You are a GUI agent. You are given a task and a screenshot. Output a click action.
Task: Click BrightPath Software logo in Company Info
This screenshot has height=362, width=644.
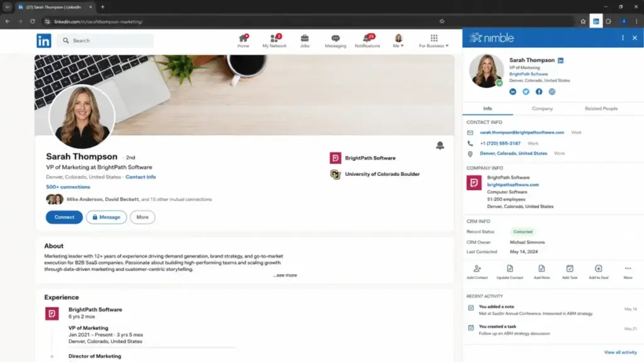(474, 183)
